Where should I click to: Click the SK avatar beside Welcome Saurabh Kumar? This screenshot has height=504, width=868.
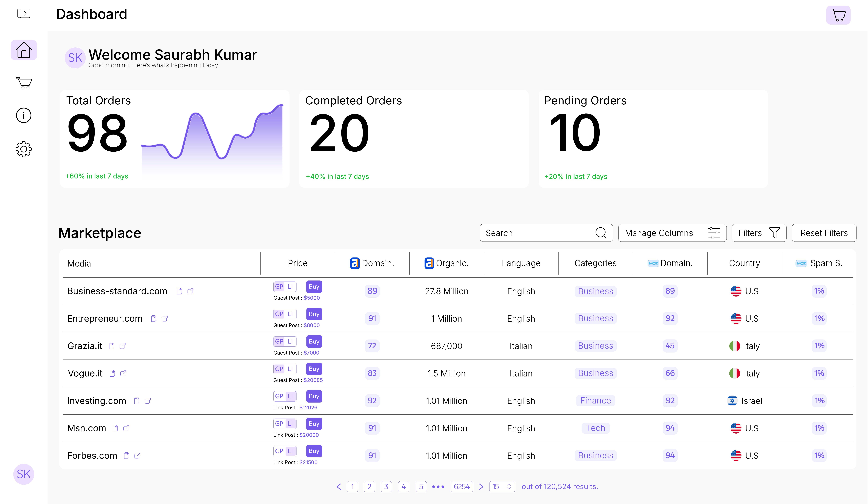click(x=75, y=58)
